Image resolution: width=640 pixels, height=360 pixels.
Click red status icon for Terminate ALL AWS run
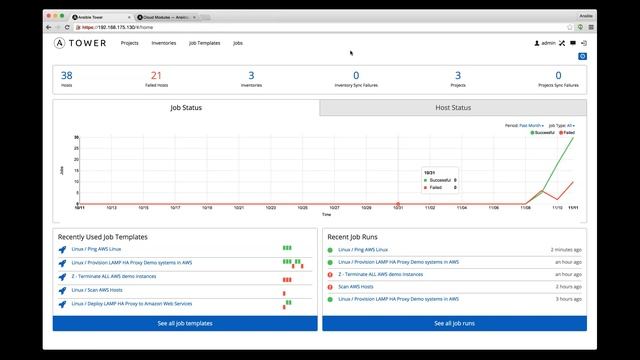pyautogui.click(x=330, y=275)
